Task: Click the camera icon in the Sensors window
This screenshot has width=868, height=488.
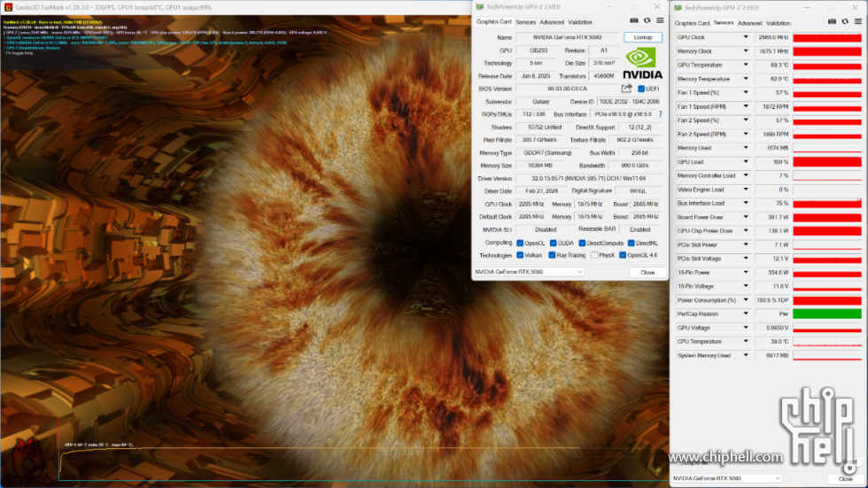Action: pos(834,22)
